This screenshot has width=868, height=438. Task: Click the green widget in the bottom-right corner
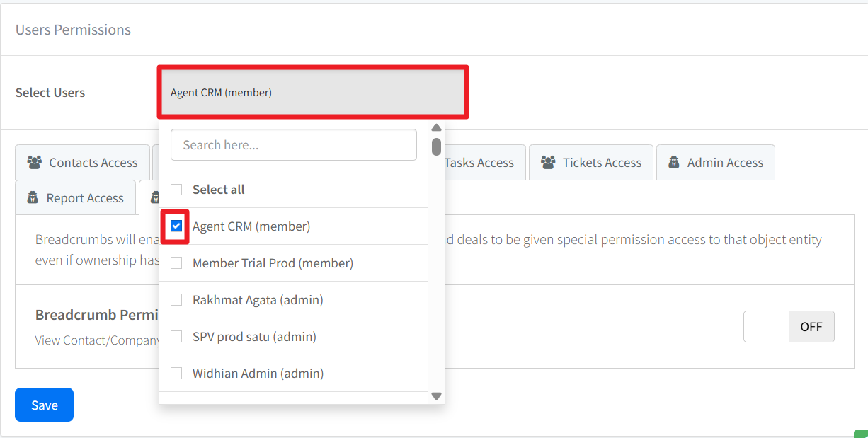coord(861,434)
